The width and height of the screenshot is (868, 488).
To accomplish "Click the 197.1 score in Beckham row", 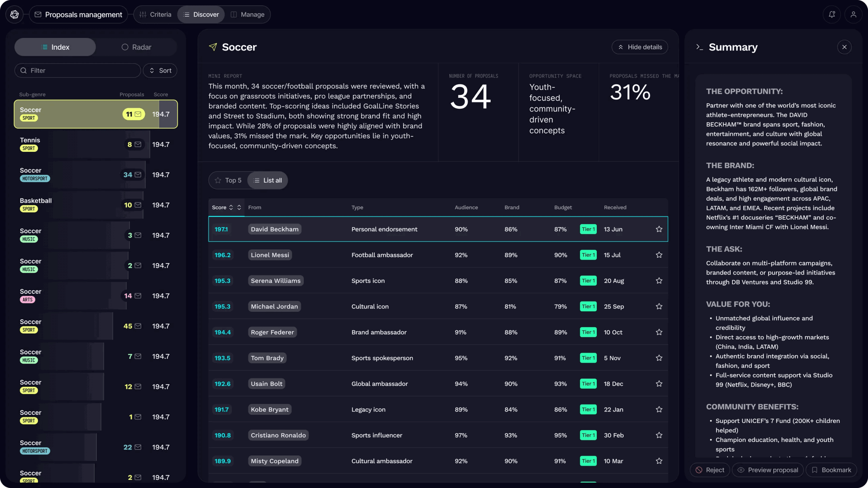I will click(x=221, y=229).
